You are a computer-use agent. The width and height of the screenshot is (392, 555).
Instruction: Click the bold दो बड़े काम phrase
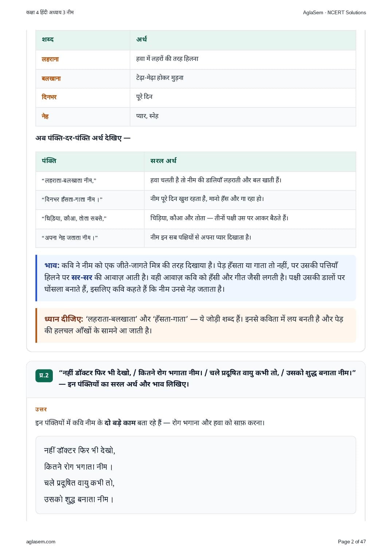120,423
